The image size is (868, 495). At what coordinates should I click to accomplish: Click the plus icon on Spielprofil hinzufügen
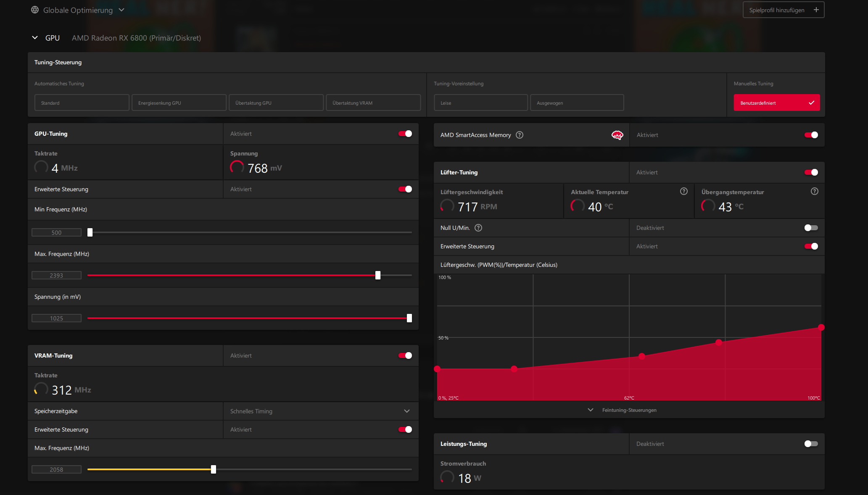click(x=816, y=10)
